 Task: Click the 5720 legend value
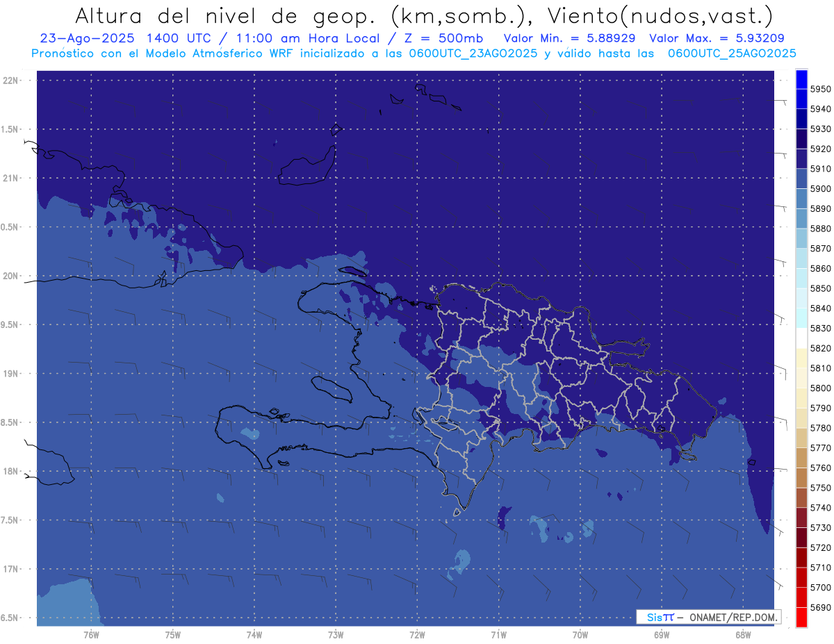821,547
